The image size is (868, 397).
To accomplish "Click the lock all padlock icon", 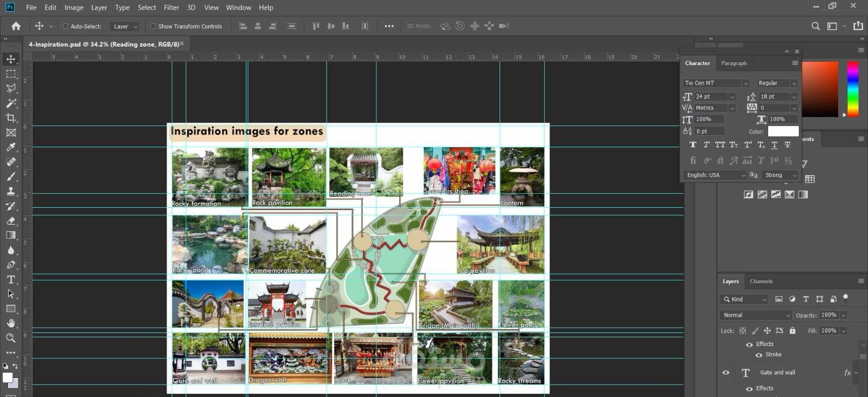I will point(792,331).
